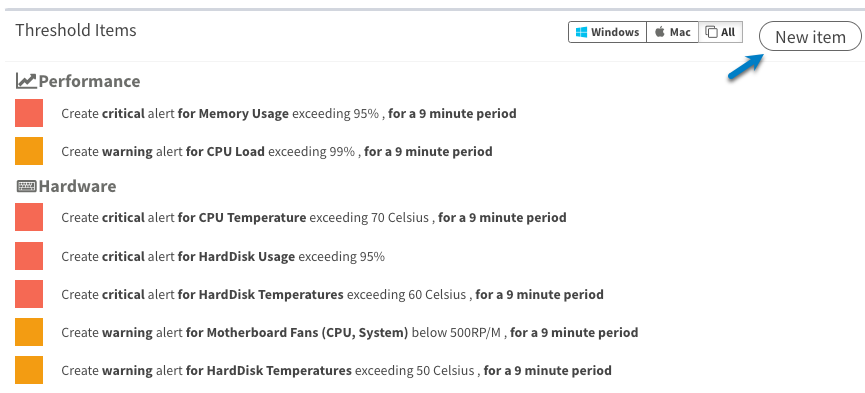Image resolution: width=865 pixels, height=393 pixels.
Task: Open the New item button
Action: pos(810,36)
